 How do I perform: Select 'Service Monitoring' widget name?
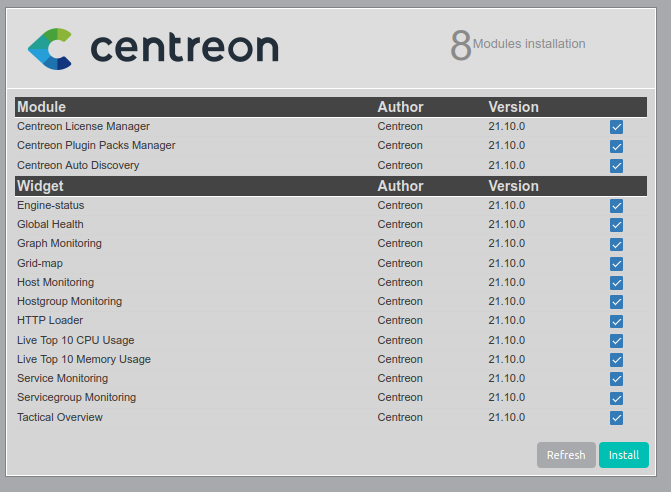tap(62, 378)
